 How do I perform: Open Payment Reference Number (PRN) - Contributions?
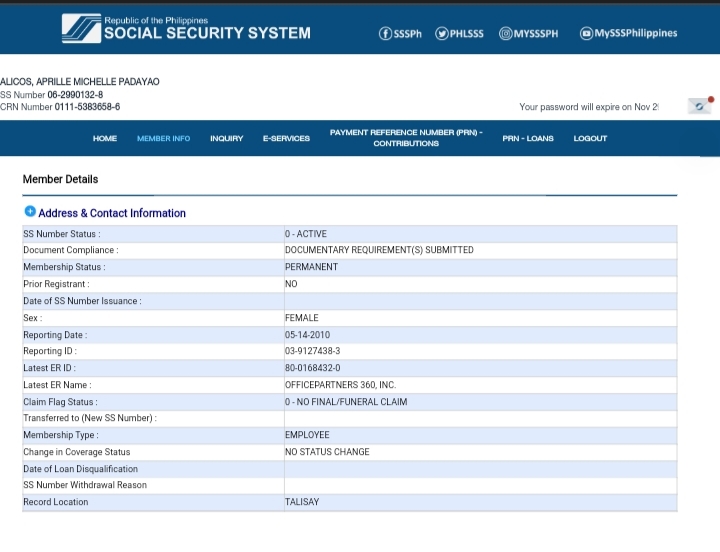pyautogui.click(x=406, y=138)
